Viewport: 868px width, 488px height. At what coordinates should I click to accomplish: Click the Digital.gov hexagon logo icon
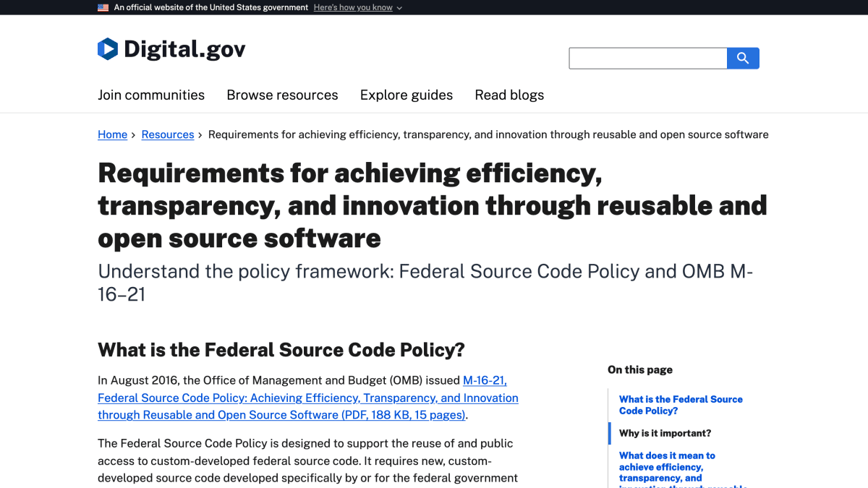point(108,49)
